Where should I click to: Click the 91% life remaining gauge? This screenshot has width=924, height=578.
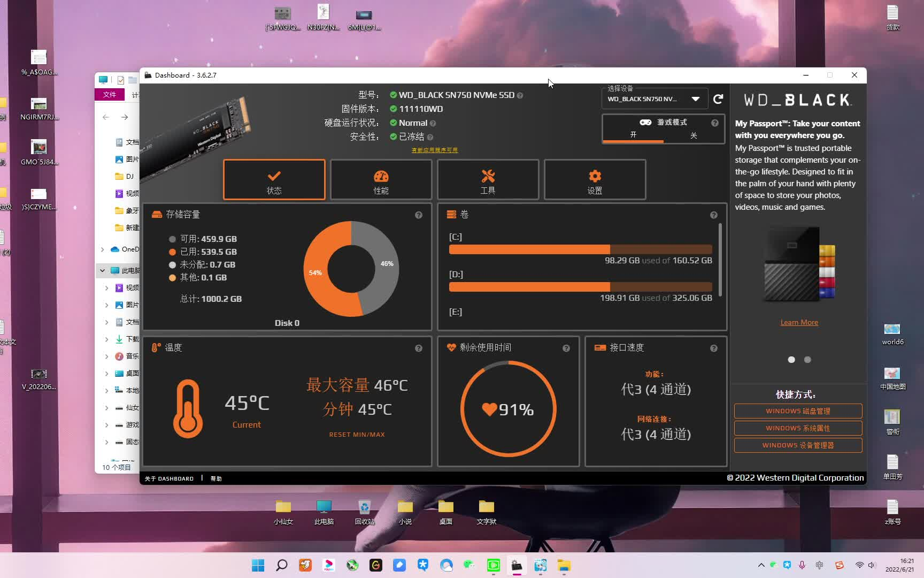click(508, 409)
